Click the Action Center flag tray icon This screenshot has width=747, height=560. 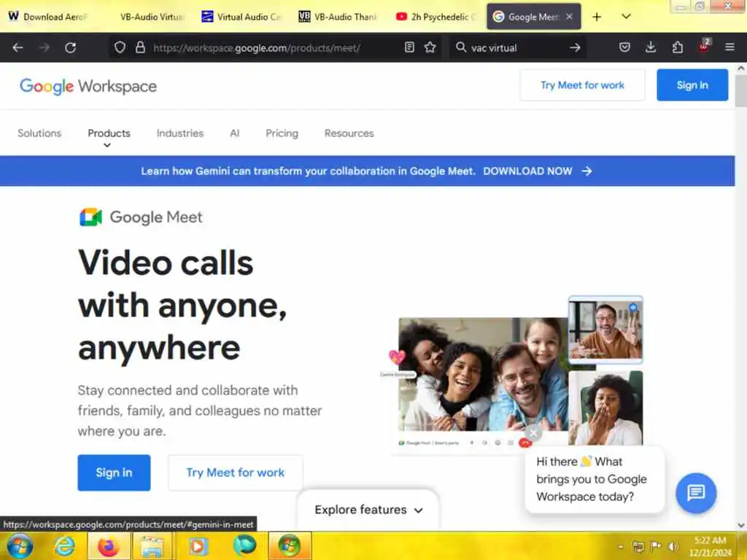coord(656,547)
